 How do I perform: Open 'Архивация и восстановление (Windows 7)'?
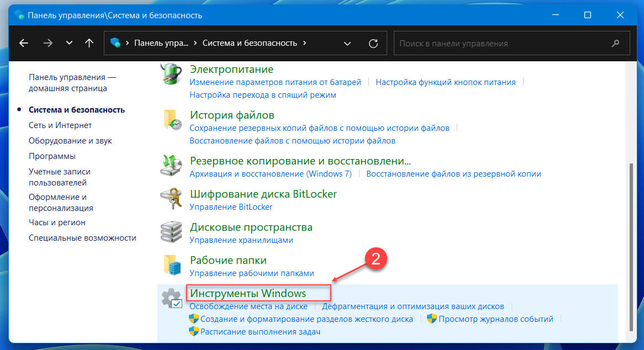pos(271,173)
